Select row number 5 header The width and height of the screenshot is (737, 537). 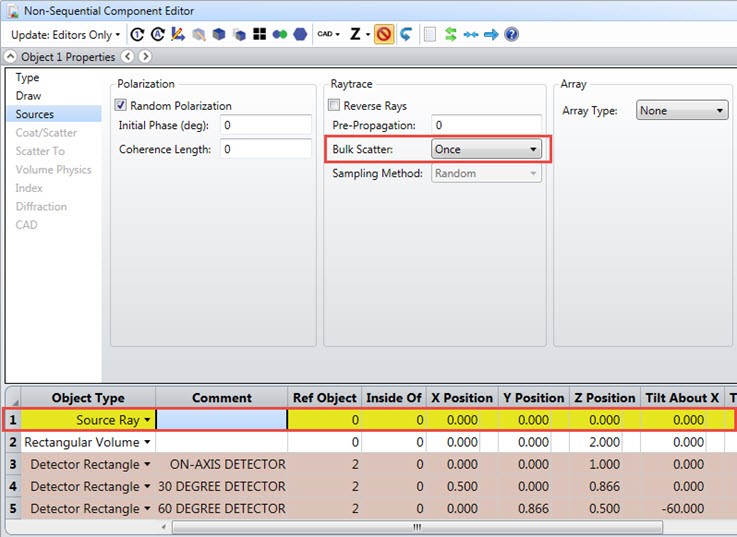[x=13, y=508]
